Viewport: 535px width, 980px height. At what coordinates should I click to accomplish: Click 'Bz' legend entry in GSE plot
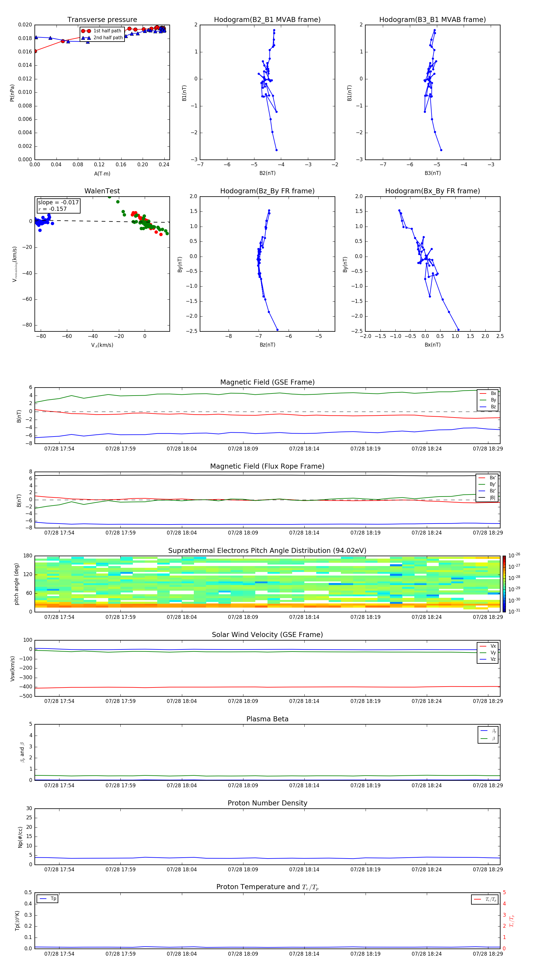click(488, 407)
